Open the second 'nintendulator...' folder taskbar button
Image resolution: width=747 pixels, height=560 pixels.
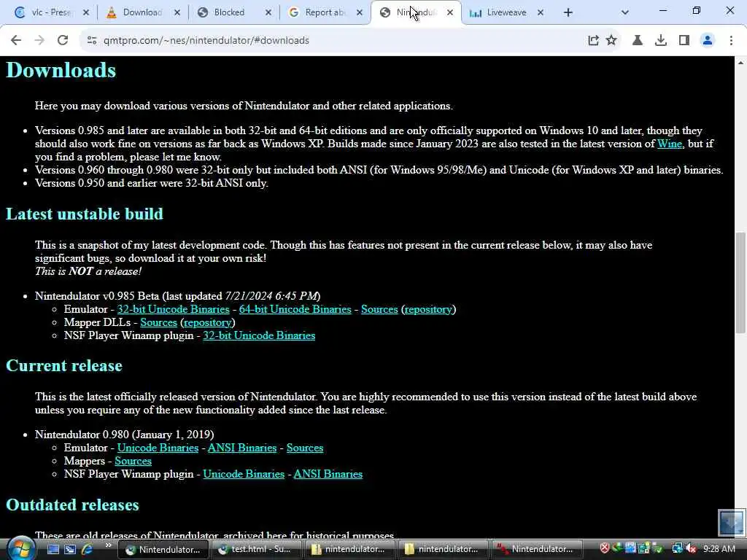[x=443, y=549]
